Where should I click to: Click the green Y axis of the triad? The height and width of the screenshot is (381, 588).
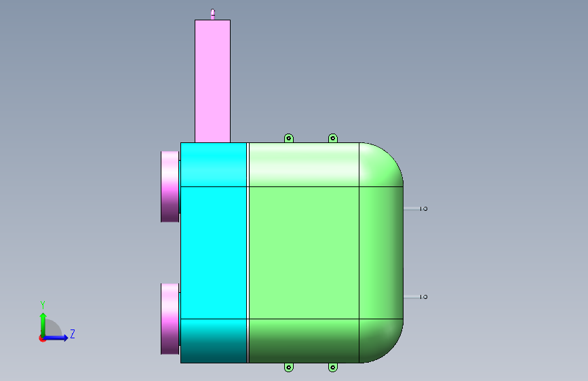(x=43, y=324)
